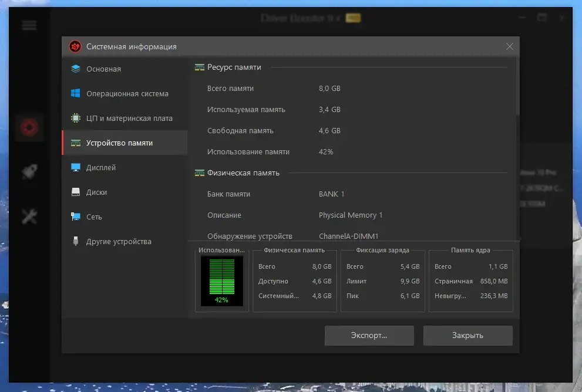Click the Ресурс памяти section header
The image size is (582, 392).
234,67
